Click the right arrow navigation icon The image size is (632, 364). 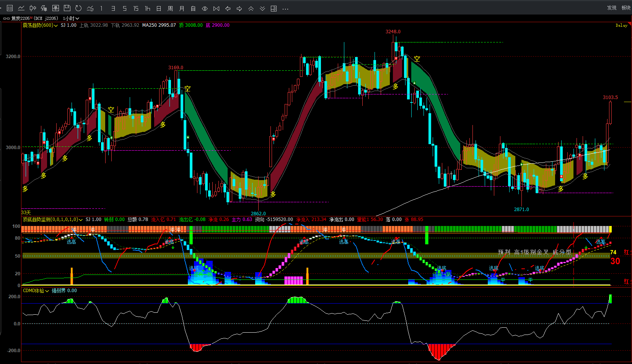[x=239, y=8]
